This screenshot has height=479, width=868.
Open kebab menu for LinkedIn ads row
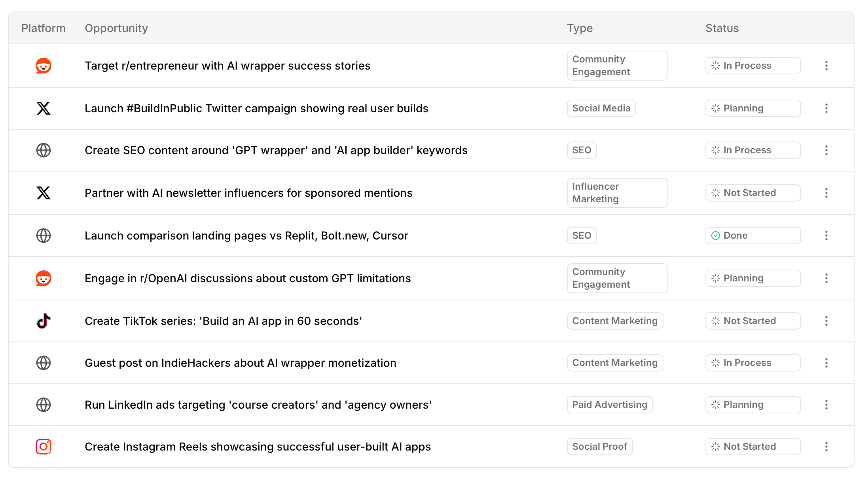(826, 405)
